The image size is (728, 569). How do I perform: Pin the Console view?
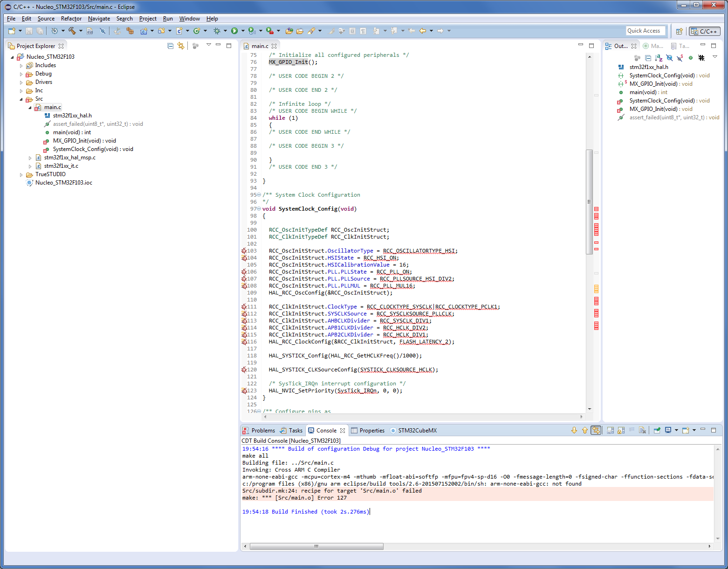657,430
